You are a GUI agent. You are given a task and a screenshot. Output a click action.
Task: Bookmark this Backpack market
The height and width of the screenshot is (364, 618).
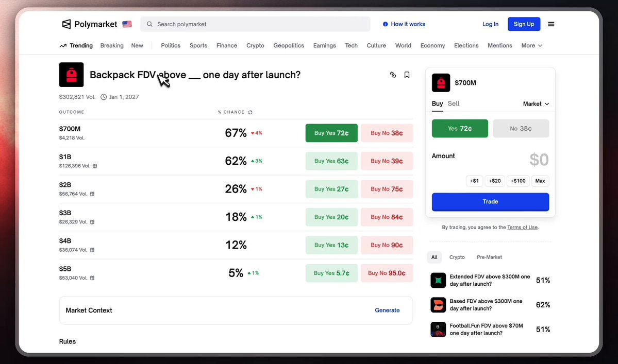coord(407,75)
